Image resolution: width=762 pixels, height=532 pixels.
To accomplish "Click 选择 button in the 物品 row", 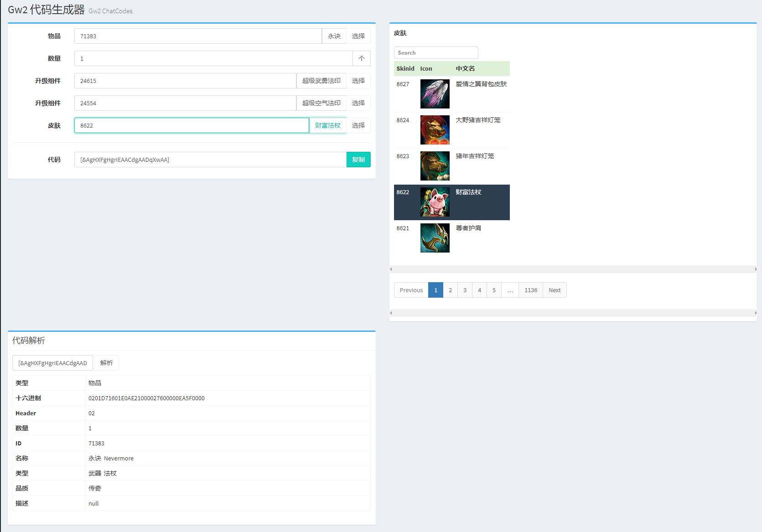I will 358,36.
